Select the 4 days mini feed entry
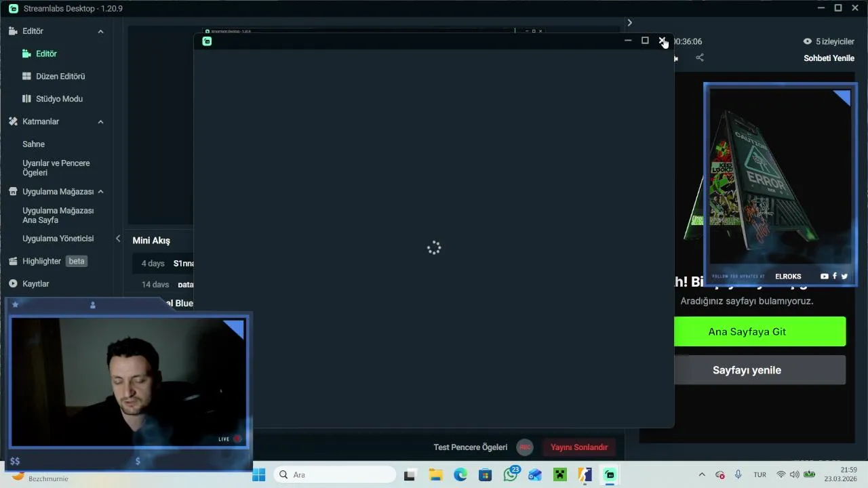Viewport: 868px width, 488px height. tap(163, 264)
